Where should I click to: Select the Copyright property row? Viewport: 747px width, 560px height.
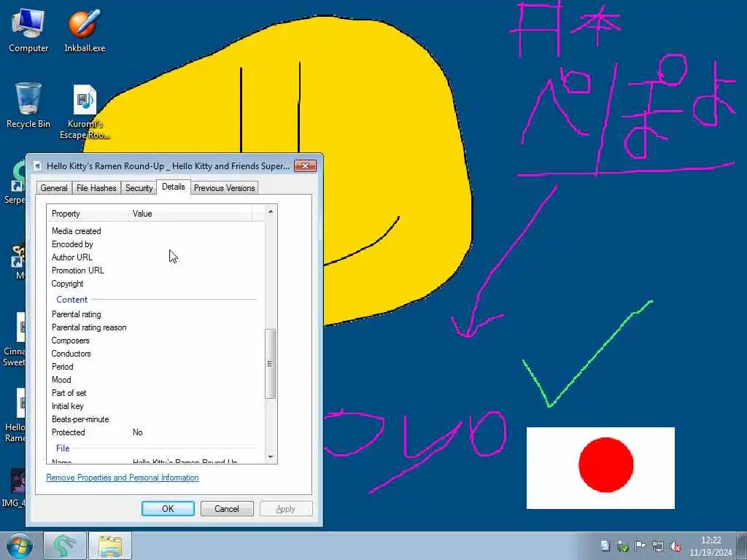(155, 284)
